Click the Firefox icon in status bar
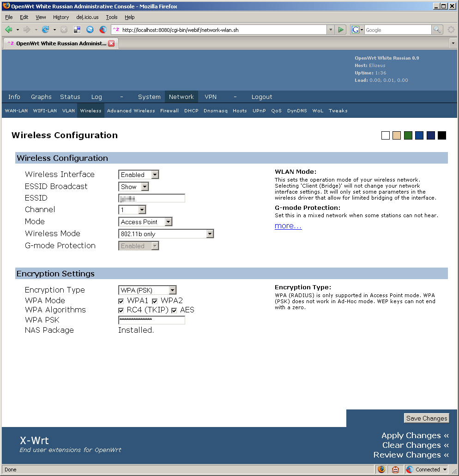The height and width of the screenshot is (476, 459). 381,470
